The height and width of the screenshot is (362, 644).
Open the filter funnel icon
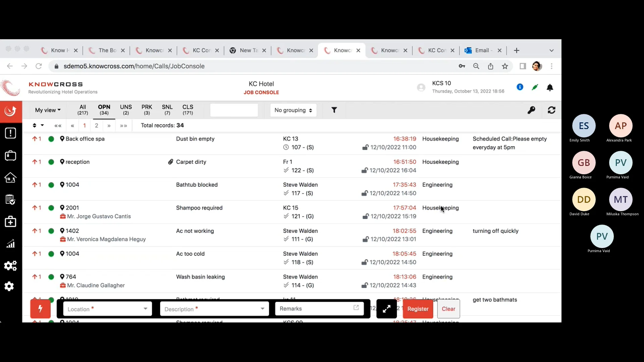click(334, 110)
